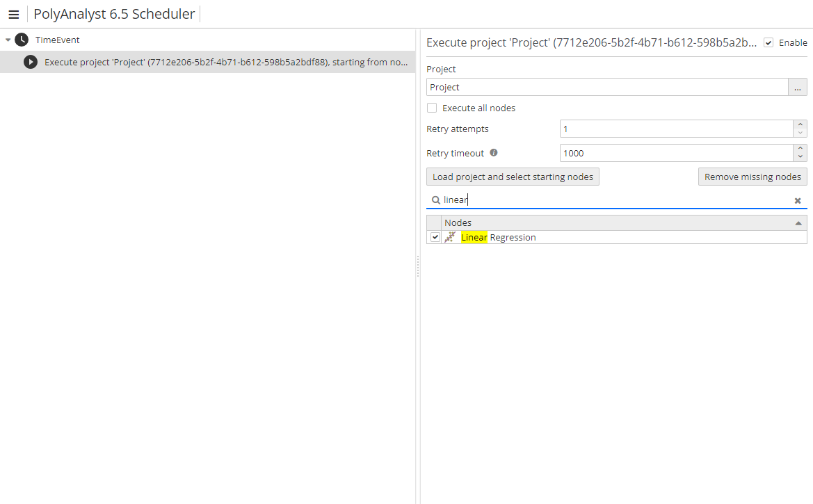Disable the Enable checkbox

point(768,42)
